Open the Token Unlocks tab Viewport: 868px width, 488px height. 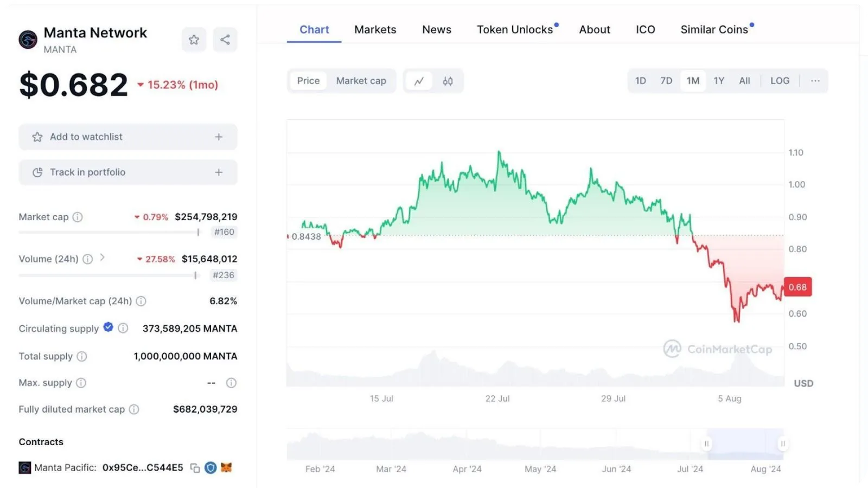515,30
